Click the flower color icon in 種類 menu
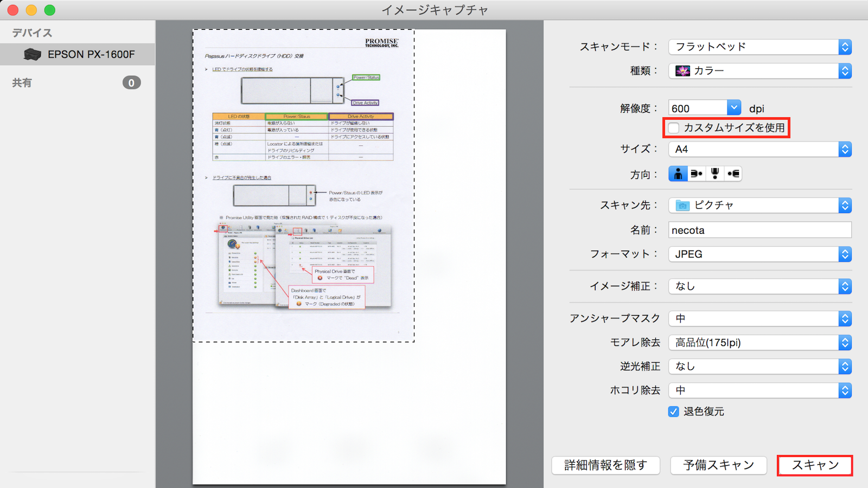The image size is (868, 488). pos(682,71)
